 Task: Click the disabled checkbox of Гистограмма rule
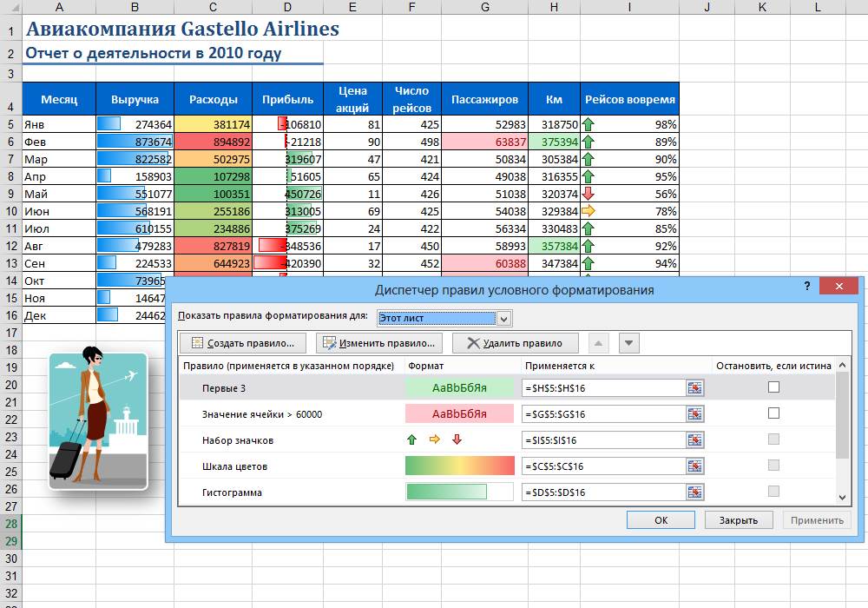tap(774, 491)
